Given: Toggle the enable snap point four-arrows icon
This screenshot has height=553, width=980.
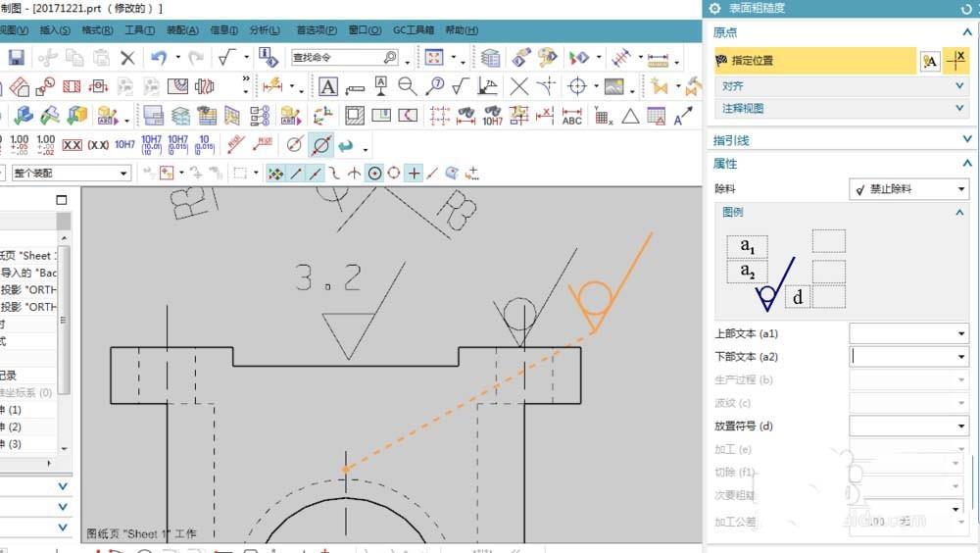Looking at the screenshot, I should pyautogui.click(x=275, y=174).
